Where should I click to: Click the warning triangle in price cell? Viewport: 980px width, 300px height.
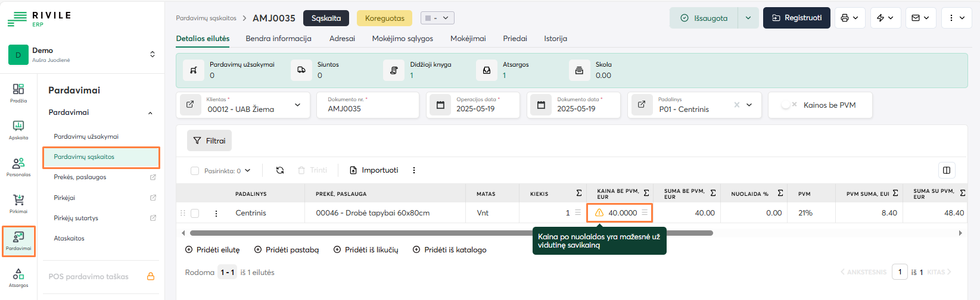pyautogui.click(x=599, y=212)
